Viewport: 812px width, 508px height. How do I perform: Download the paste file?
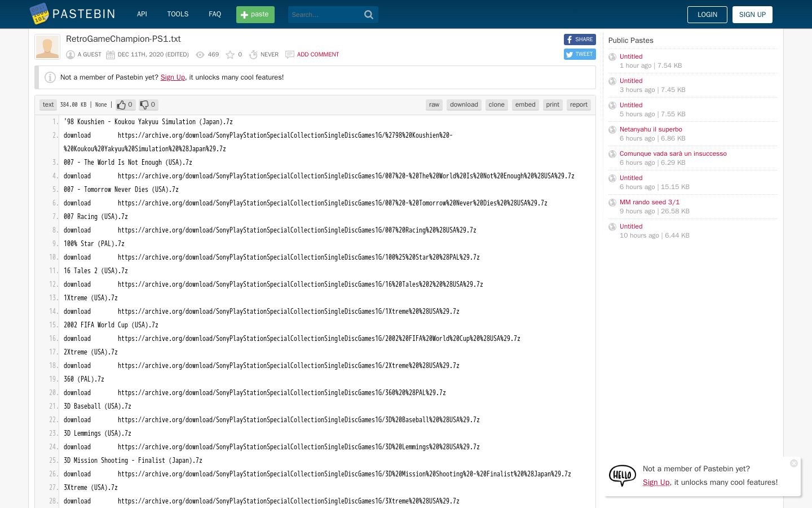pyautogui.click(x=464, y=105)
